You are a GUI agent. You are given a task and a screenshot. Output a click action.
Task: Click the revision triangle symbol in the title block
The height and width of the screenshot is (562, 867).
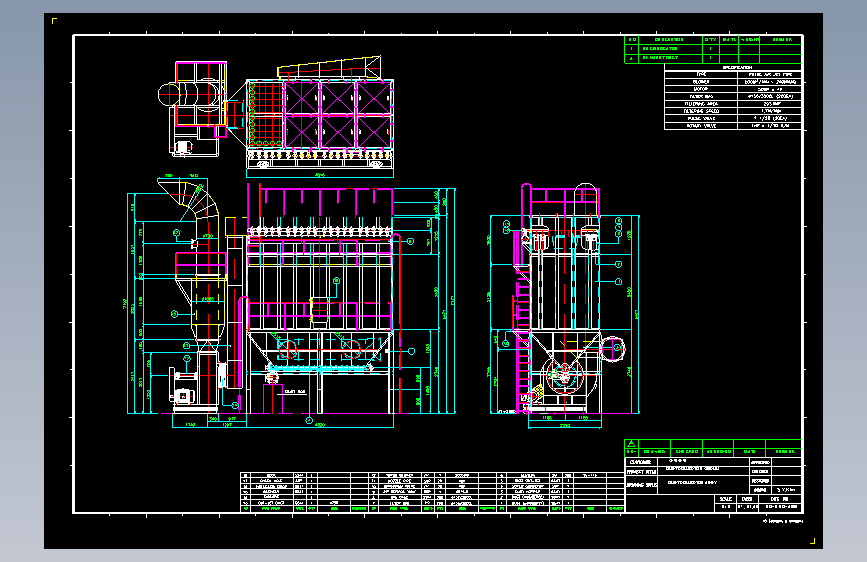(631, 444)
